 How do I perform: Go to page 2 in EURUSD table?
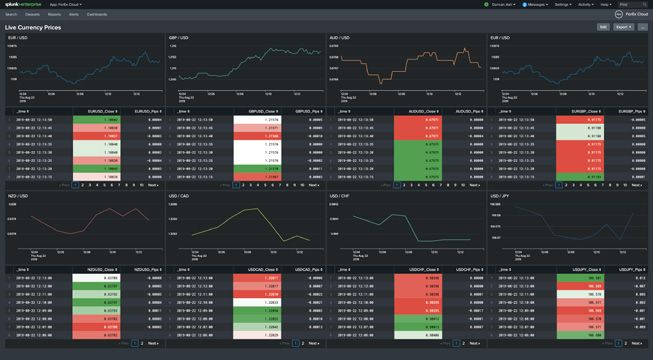[x=82, y=185]
